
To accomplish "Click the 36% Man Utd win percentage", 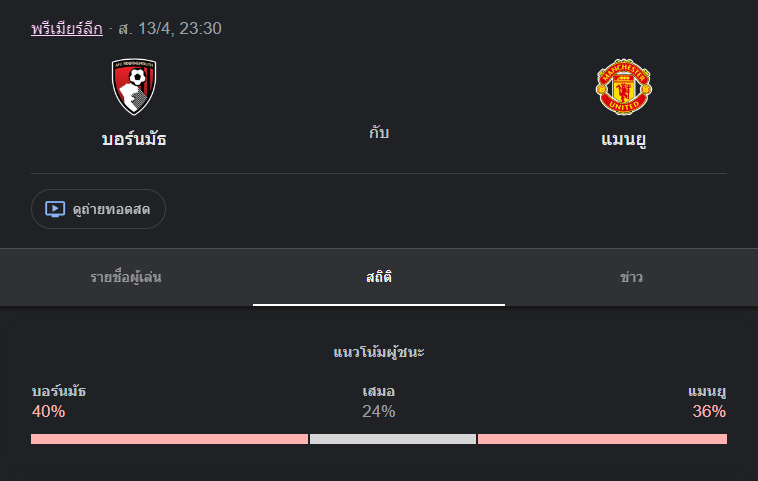I will (709, 411).
